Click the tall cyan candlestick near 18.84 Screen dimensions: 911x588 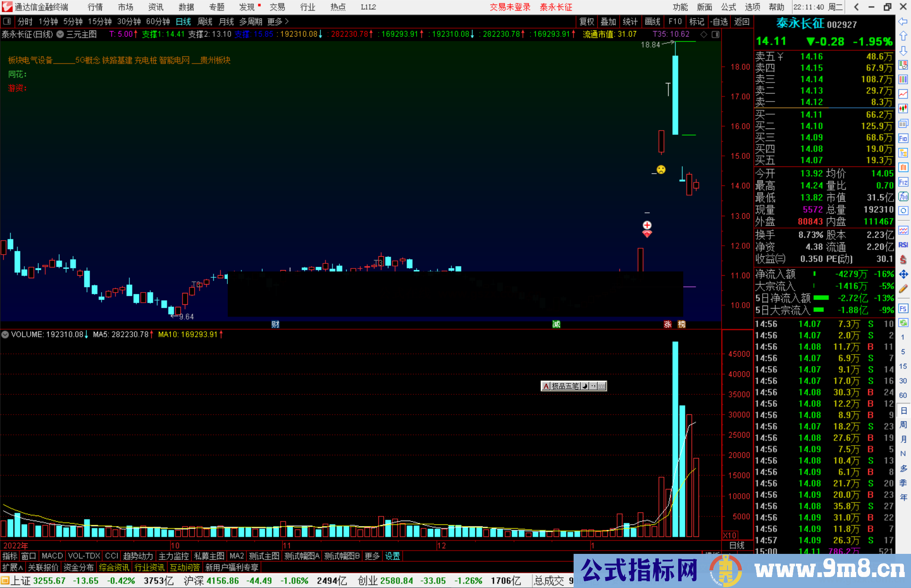point(675,95)
